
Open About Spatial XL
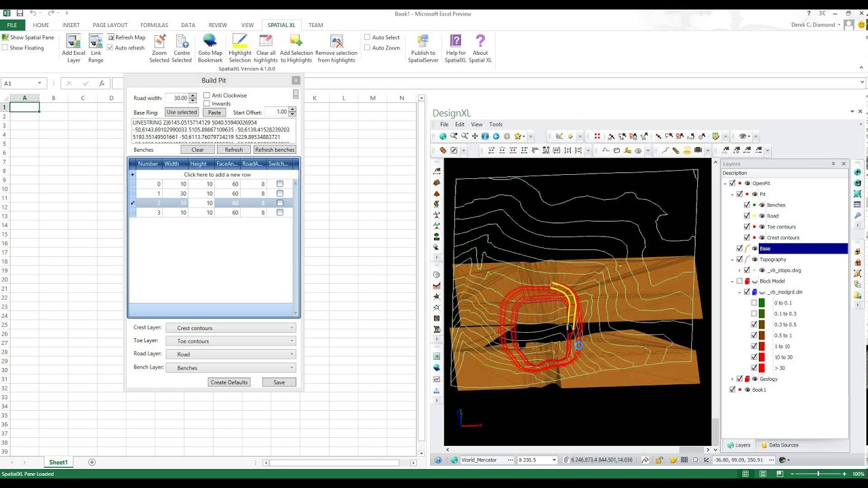point(480,48)
